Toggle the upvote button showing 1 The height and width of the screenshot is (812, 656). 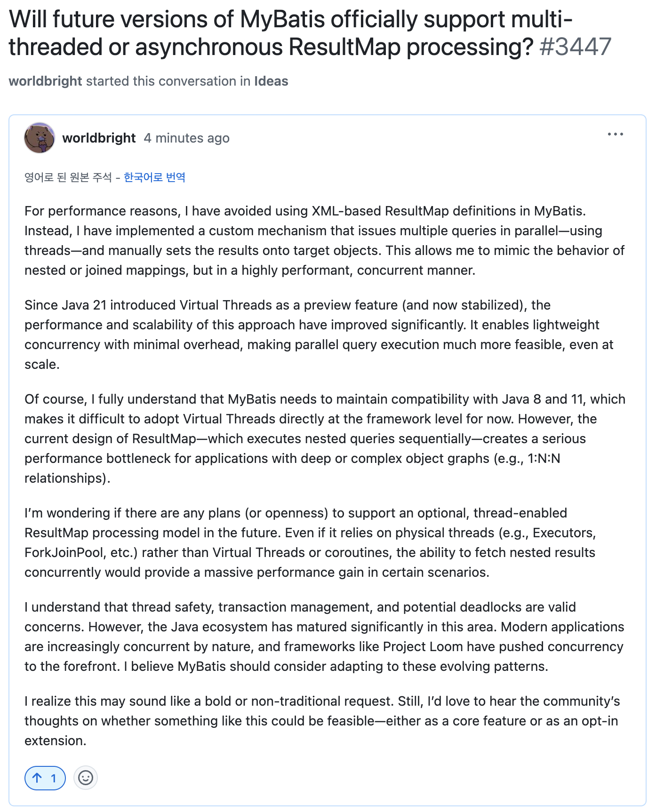click(45, 778)
